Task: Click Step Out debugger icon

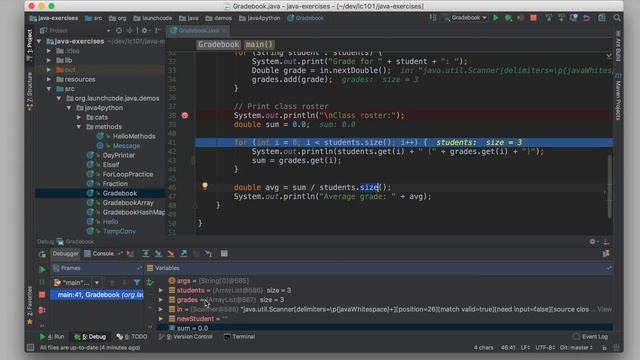Action: click(184, 253)
